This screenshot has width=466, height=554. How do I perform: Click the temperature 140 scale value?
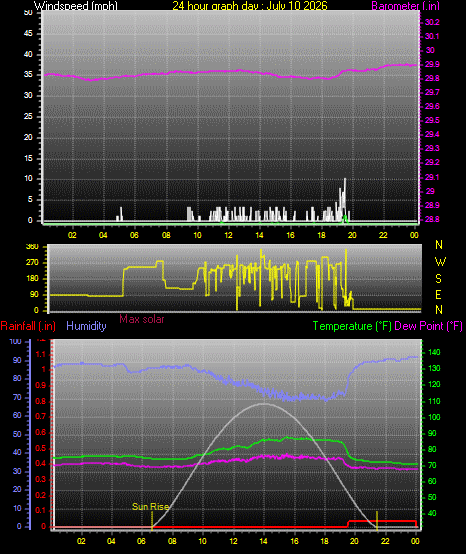434,352
